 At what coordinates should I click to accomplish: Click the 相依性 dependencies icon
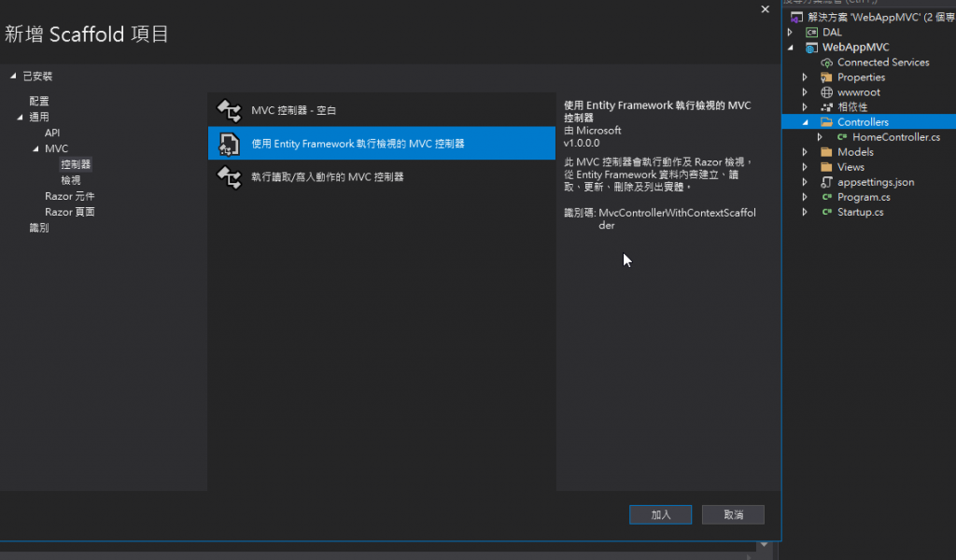pos(827,107)
